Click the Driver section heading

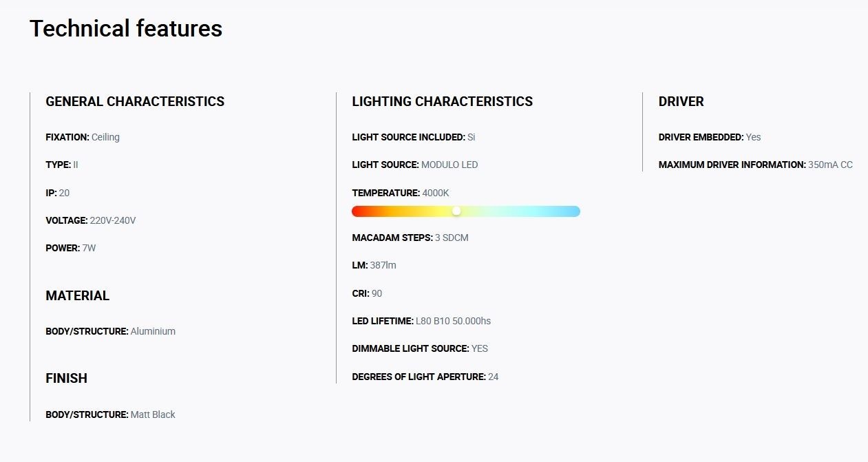click(681, 101)
